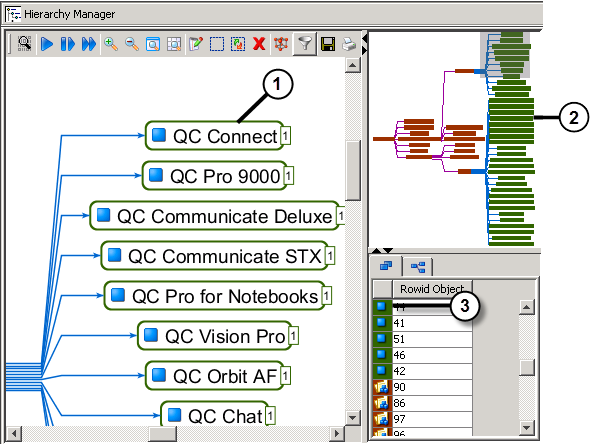The height and width of the screenshot is (444, 595).
Task: Select the QC Vision Pro node
Action: pyautogui.click(x=214, y=336)
